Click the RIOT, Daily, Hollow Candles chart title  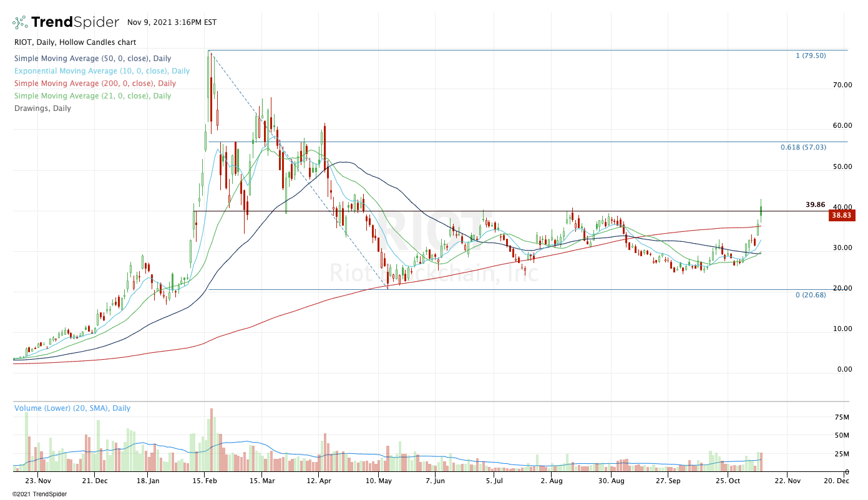click(74, 42)
